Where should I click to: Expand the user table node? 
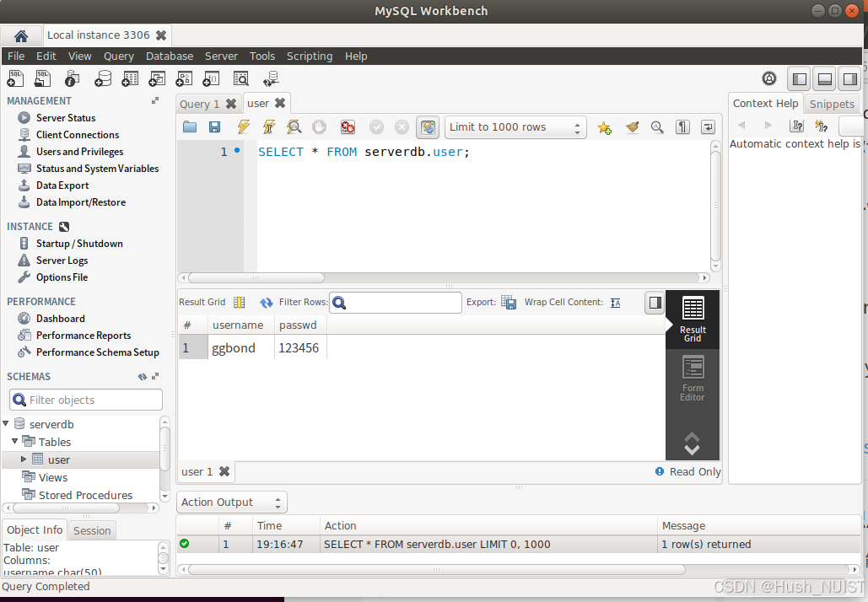click(x=24, y=459)
